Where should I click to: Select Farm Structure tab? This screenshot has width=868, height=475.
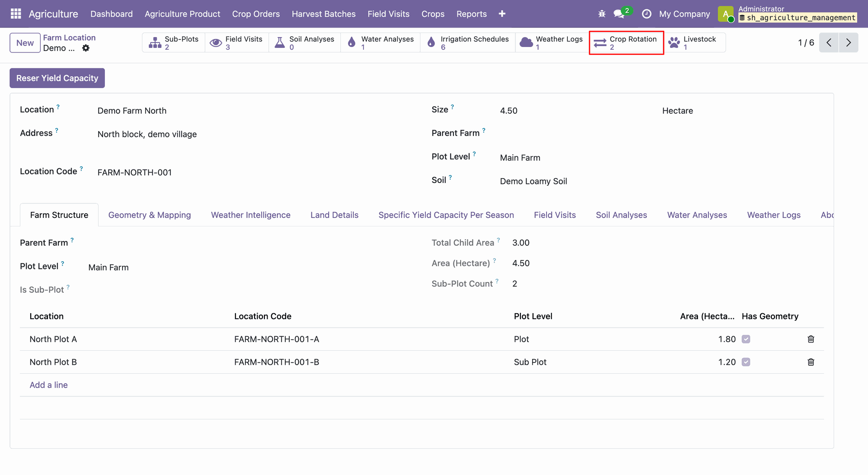[x=59, y=215]
